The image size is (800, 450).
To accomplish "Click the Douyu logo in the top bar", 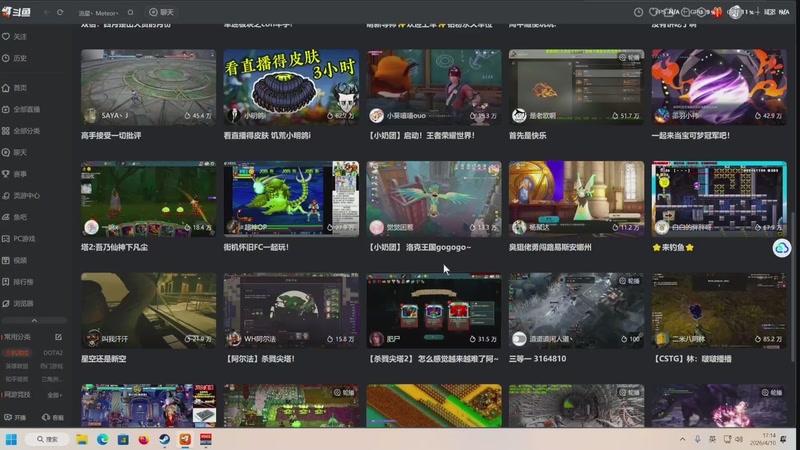I will (x=16, y=12).
